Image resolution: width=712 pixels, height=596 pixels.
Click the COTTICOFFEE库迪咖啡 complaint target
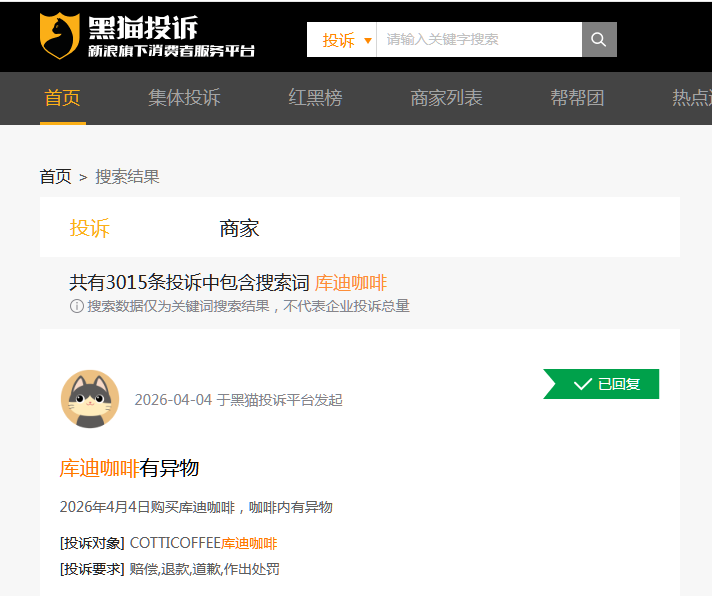[x=203, y=543]
